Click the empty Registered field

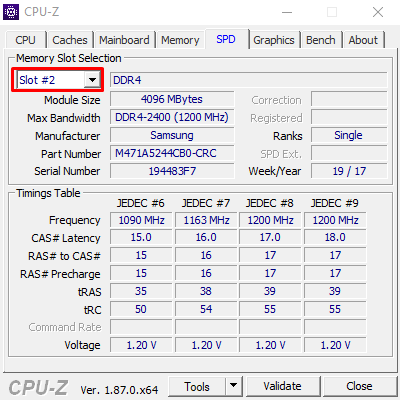(349, 117)
